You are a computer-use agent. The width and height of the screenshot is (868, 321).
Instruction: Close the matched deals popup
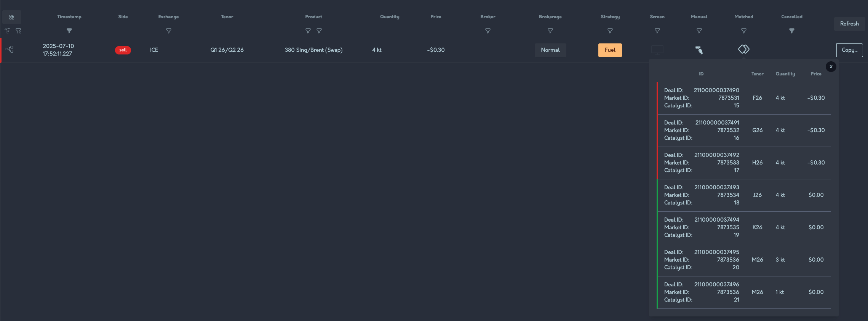831,67
